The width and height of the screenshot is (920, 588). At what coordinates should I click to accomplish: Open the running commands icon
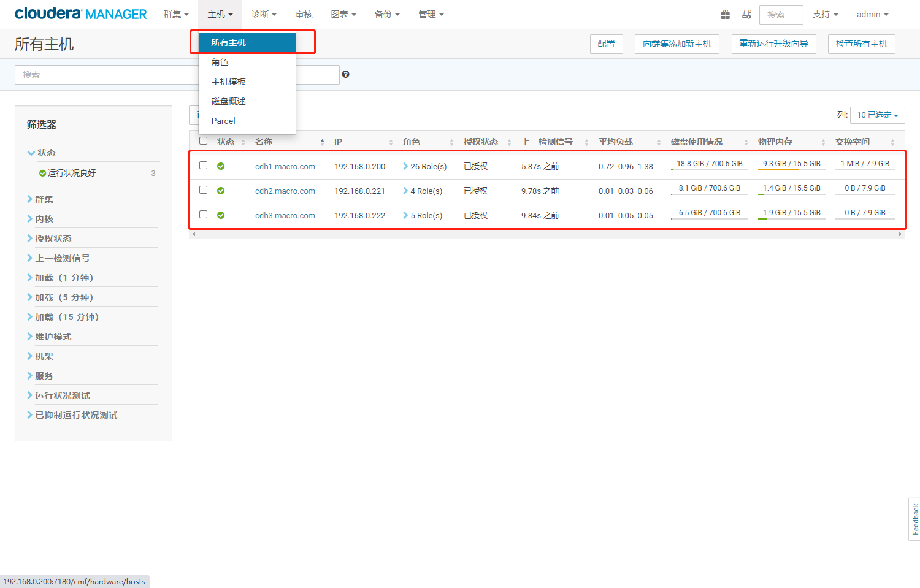(x=746, y=14)
